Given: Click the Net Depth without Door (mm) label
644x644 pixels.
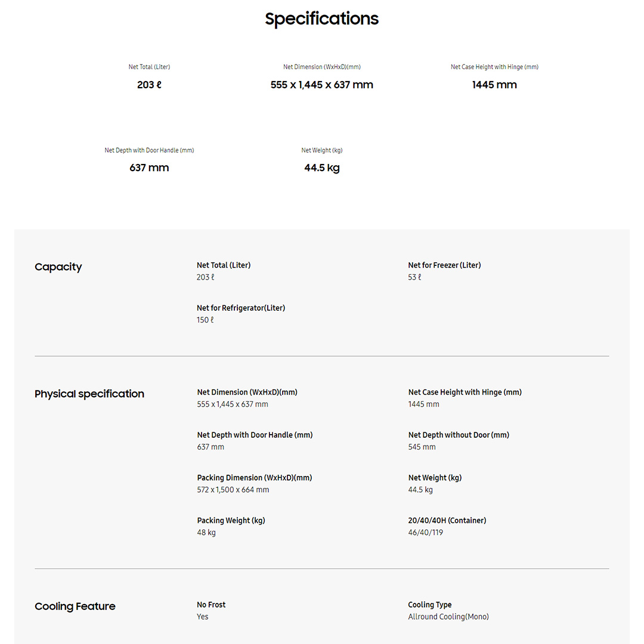Looking at the screenshot, I should 459,435.
